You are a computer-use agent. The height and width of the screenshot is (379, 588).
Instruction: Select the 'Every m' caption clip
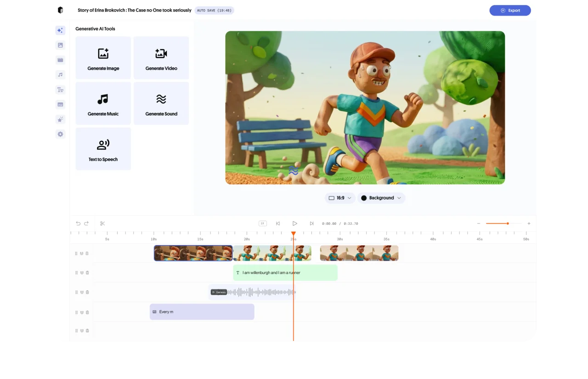pos(202,312)
